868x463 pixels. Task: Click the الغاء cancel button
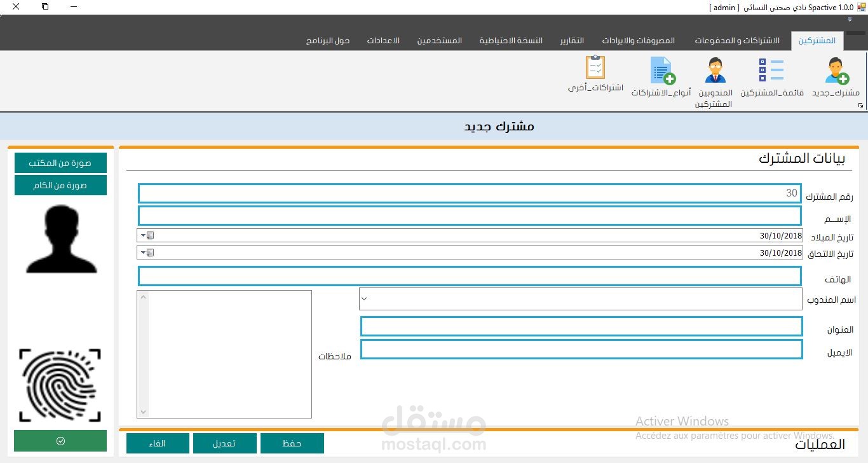[157, 443]
